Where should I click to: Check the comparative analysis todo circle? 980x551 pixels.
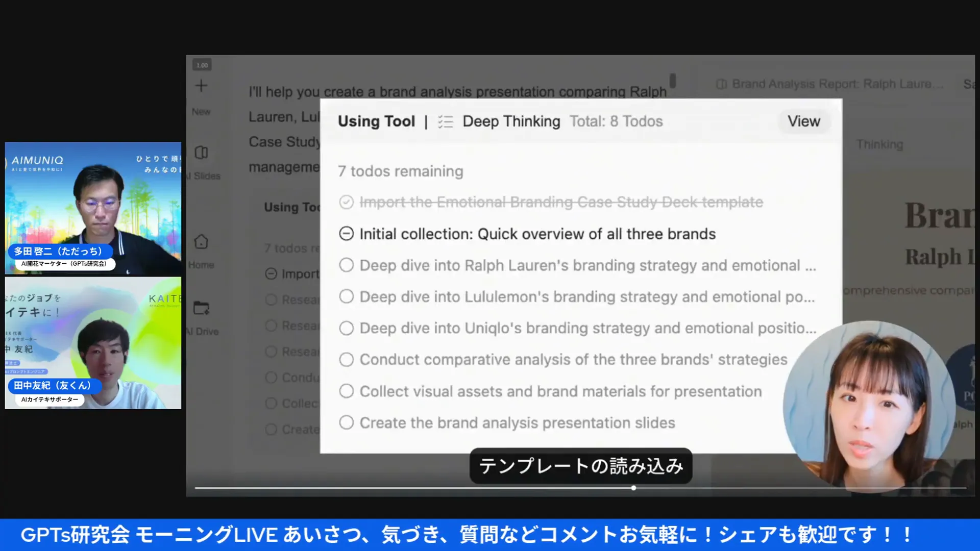click(x=346, y=360)
